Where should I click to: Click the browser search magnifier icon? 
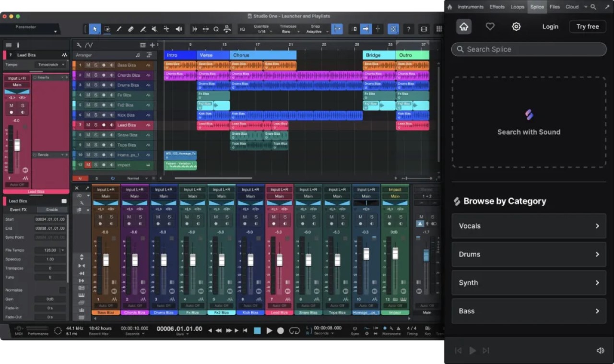593,7
